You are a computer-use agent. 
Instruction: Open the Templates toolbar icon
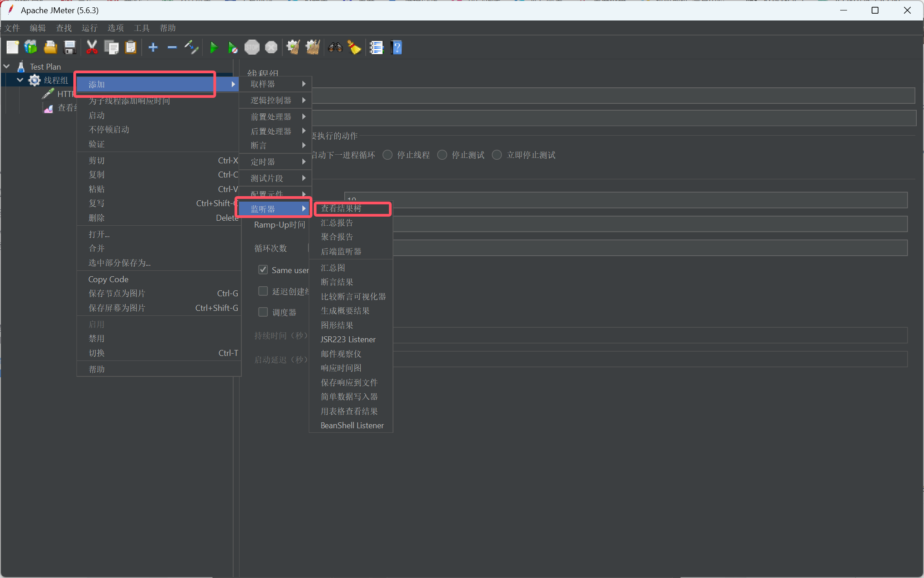tap(30, 47)
